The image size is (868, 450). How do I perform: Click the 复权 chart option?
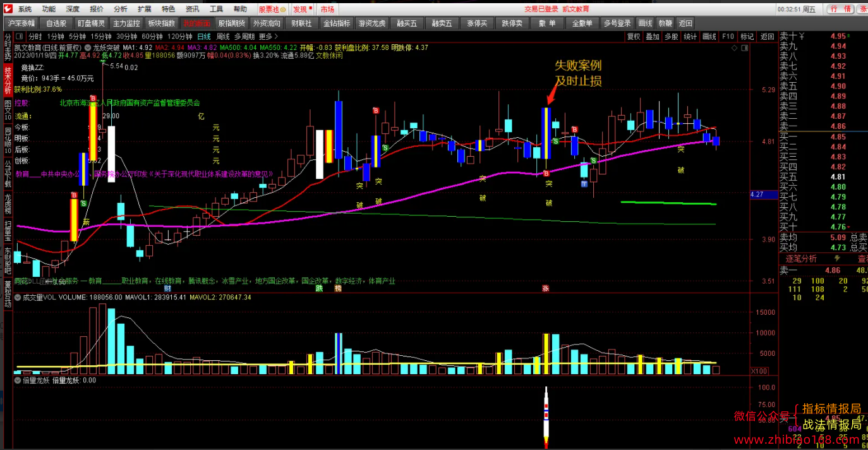[x=634, y=37]
